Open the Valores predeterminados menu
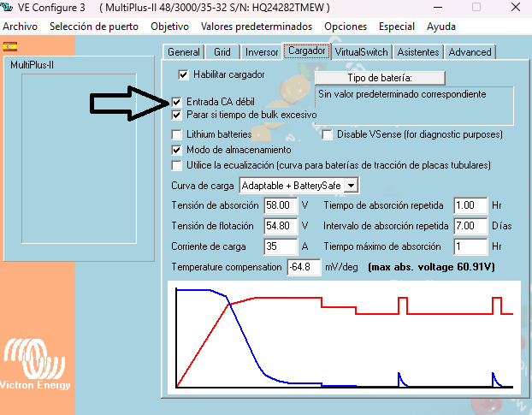The height and width of the screenshot is (415, 532). pyautogui.click(x=256, y=27)
